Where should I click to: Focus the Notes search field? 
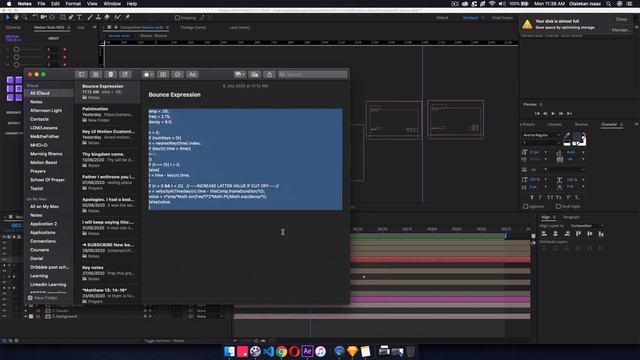pos(313,74)
